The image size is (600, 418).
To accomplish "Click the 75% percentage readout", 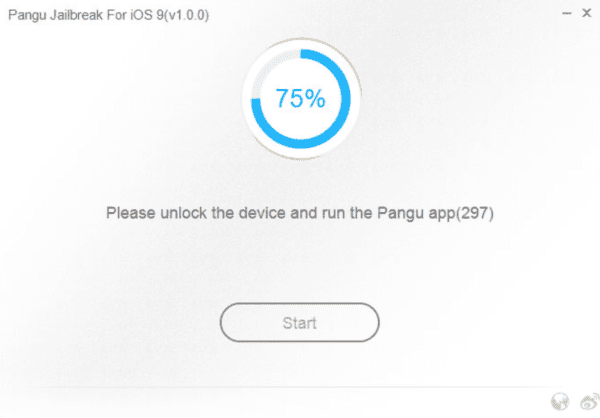I will (300, 98).
